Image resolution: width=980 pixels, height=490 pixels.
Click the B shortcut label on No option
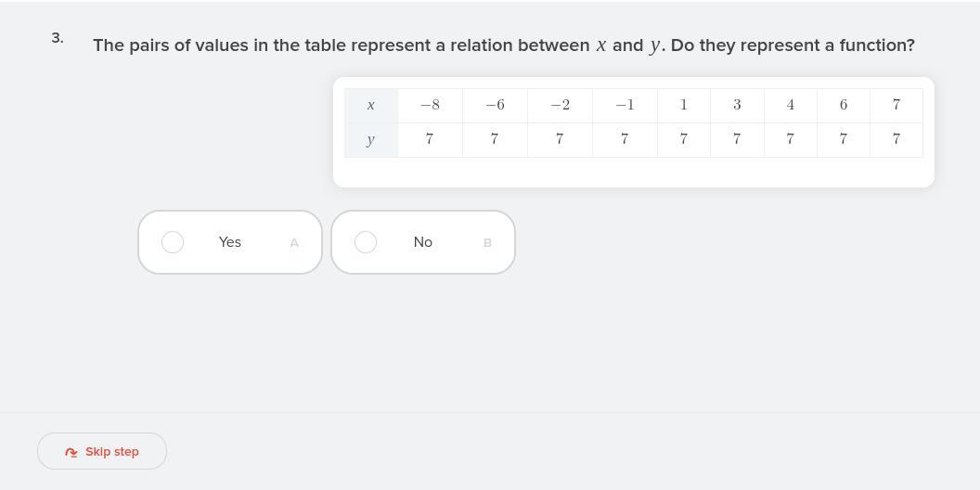(x=487, y=243)
